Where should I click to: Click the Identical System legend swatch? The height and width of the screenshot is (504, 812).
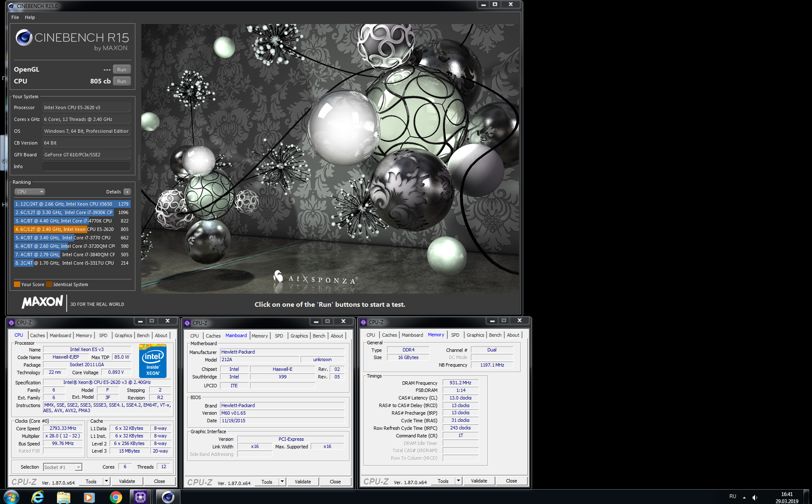point(49,284)
